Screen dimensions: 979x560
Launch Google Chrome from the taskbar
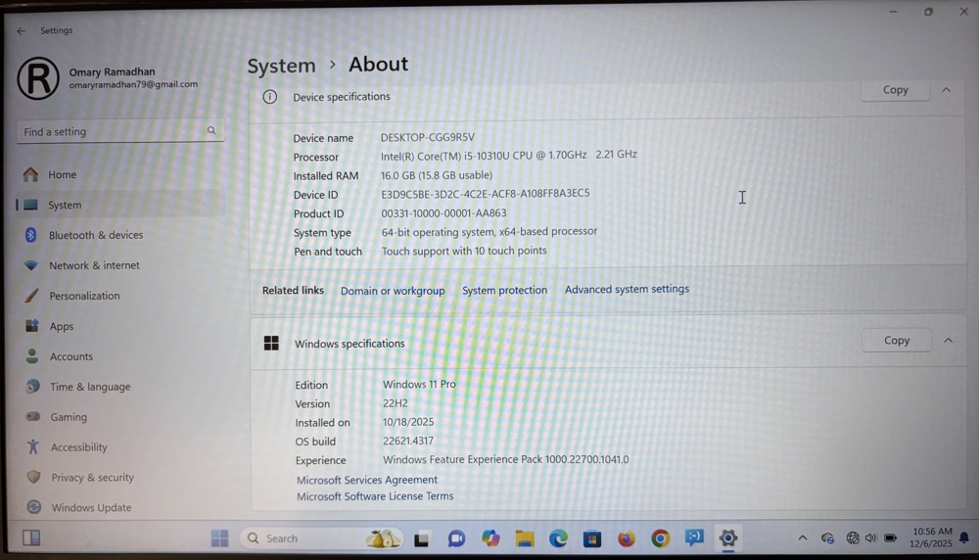661,538
